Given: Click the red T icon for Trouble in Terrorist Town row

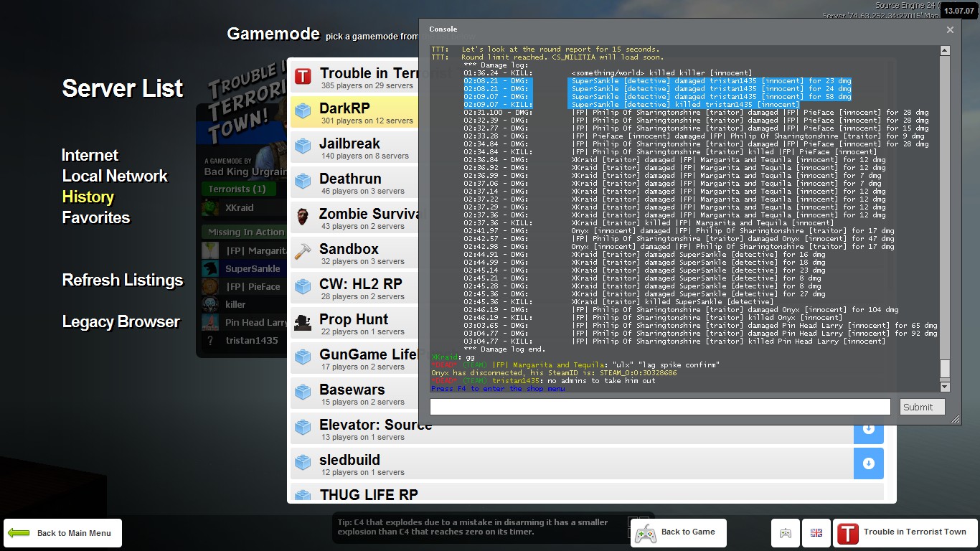Looking at the screenshot, I should click(303, 76).
